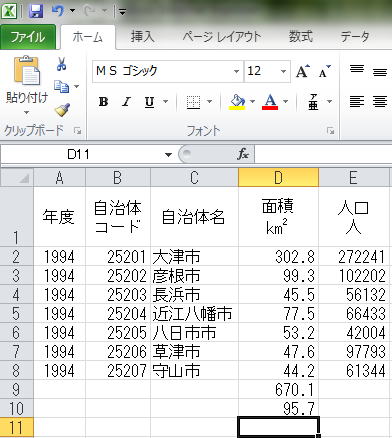Select the cell containing 大津市
This screenshot has width=392, height=438.
coord(194,256)
